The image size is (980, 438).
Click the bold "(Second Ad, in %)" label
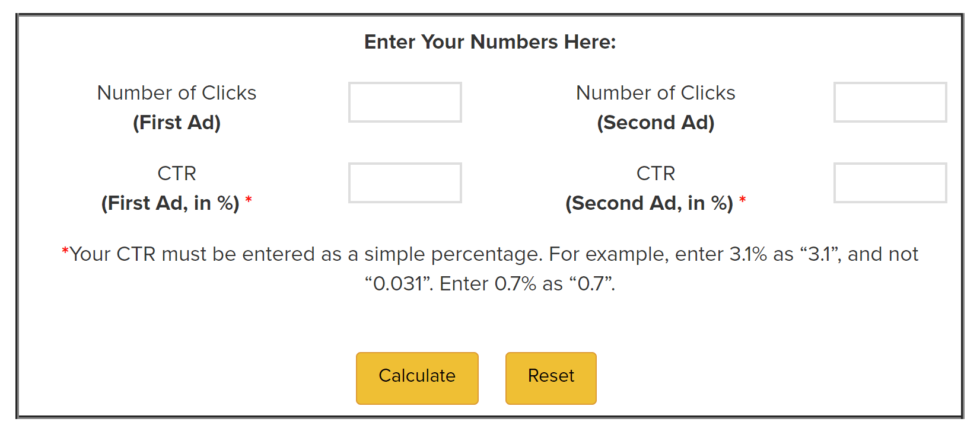pos(649,203)
